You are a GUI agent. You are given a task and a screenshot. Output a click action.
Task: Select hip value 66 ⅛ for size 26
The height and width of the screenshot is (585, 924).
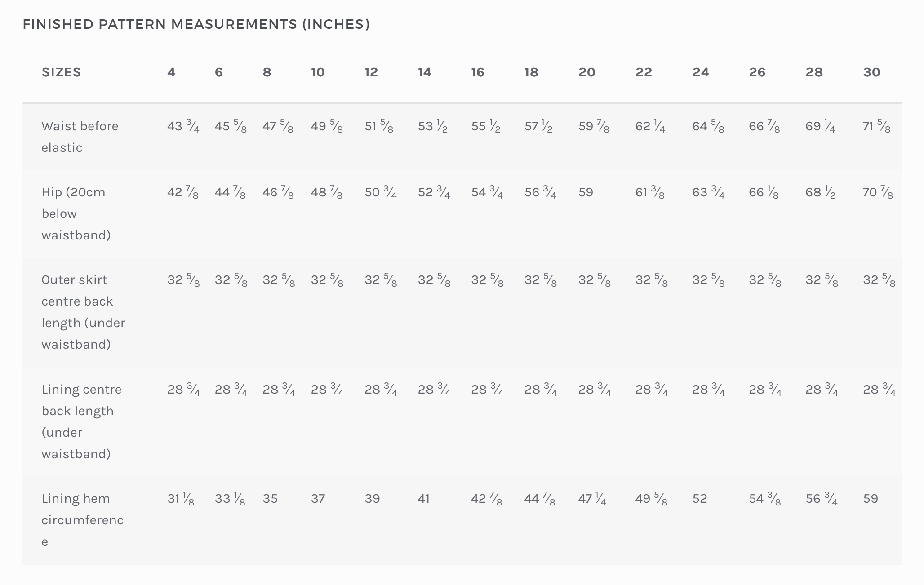(x=764, y=192)
